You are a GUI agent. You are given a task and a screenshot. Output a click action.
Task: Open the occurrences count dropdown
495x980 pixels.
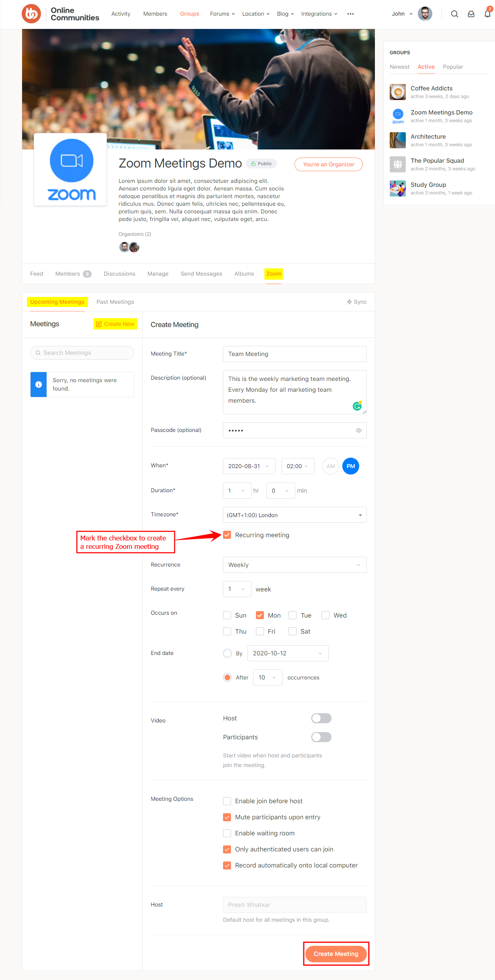[267, 677]
